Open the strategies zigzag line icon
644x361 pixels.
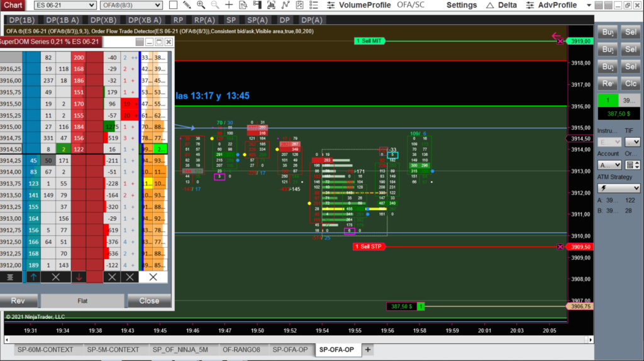click(x=286, y=5)
